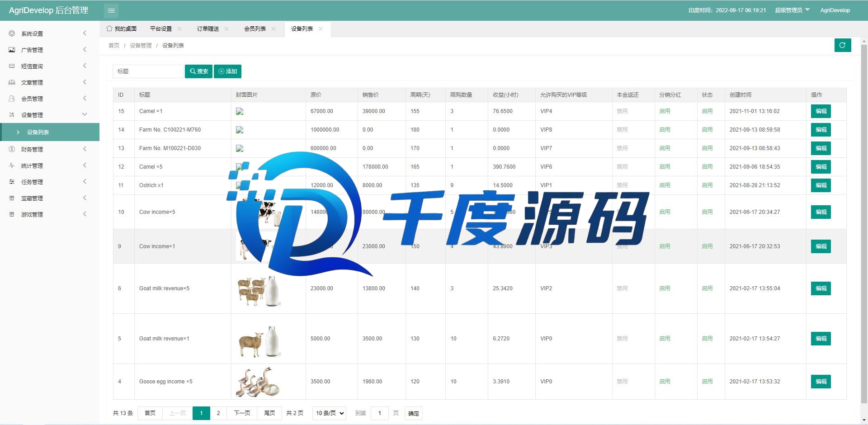
Task: Click broken cover image for Farm No. M100221-D030
Action: pos(240,148)
